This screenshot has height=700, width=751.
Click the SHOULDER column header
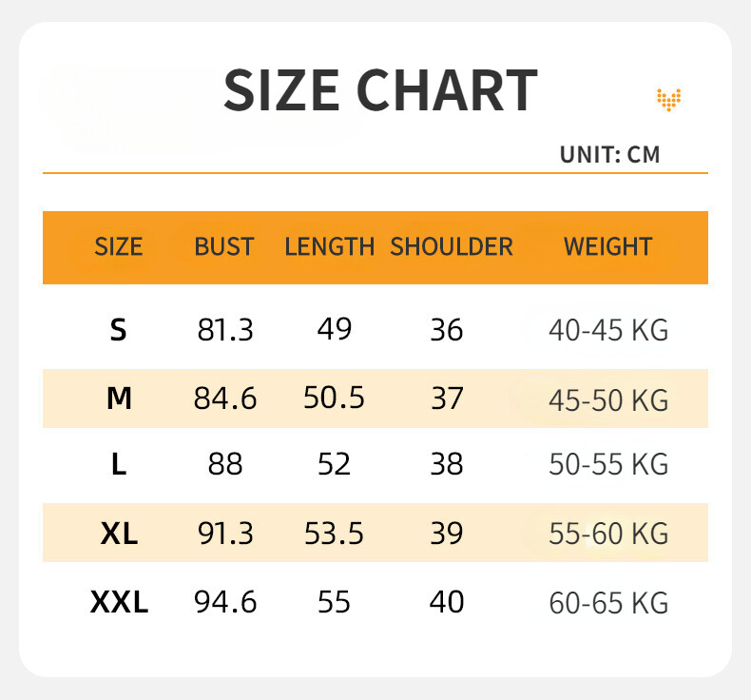coord(451,247)
